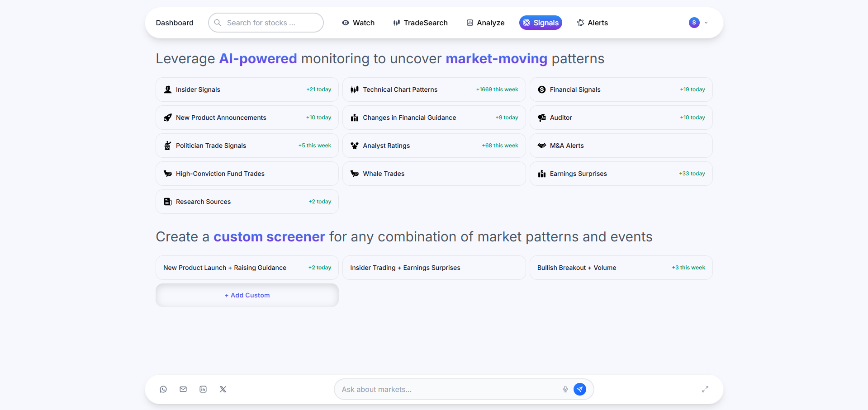Select Technical Chart Patterns signal
868x410 pixels.
434,90
